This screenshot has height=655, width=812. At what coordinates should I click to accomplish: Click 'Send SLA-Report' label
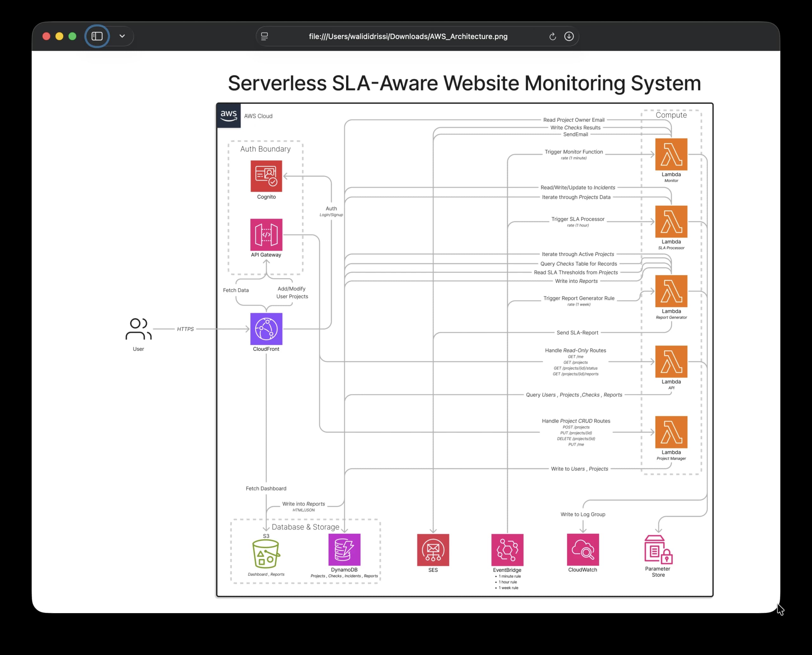pos(577,333)
